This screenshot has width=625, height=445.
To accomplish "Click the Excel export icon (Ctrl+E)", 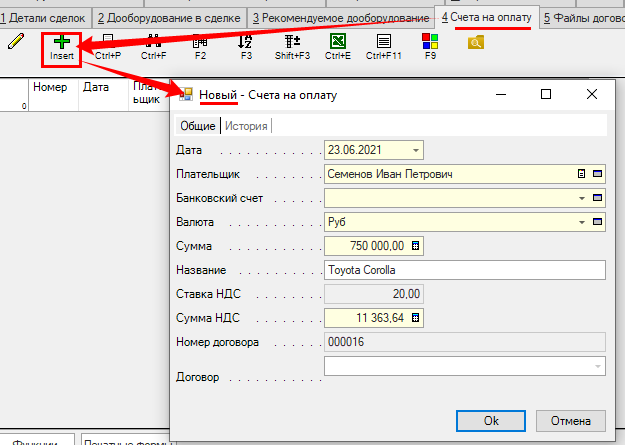I will tap(339, 42).
